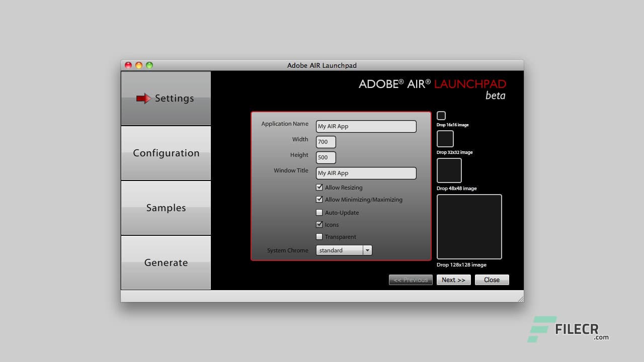The height and width of the screenshot is (362, 644).
Task: Go to the Generate section
Action: 166,262
